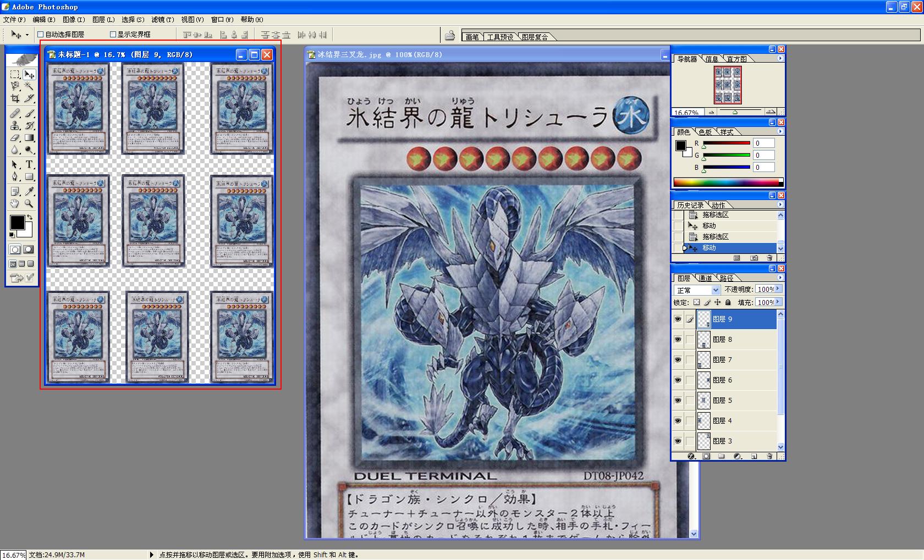
Task: Hide layer 图层 6
Action: coord(678,380)
